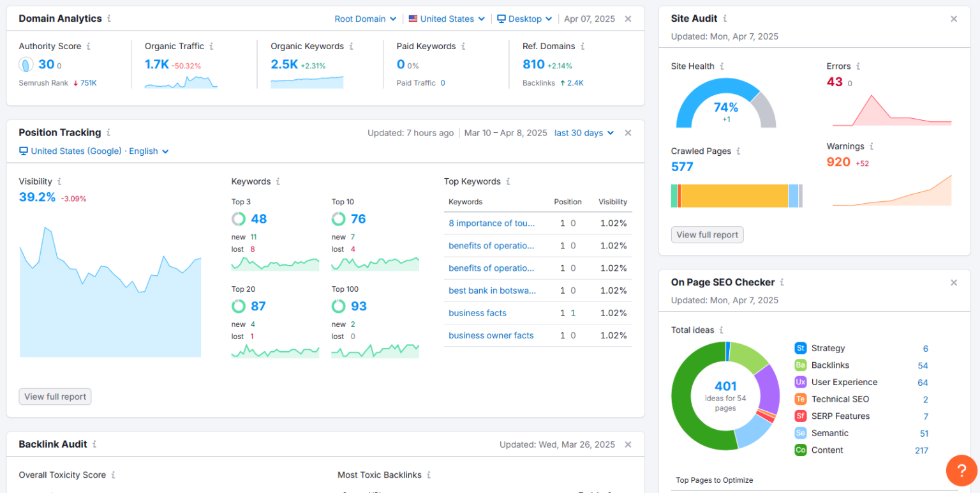Click the orange help question mark button
Screen dimensions: 980x493
point(961,471)
